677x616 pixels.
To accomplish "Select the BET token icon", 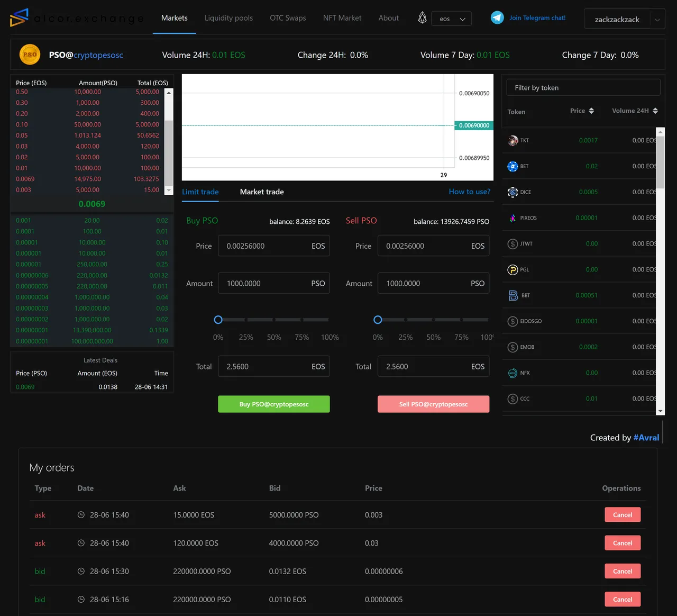I will pos(513,166).
